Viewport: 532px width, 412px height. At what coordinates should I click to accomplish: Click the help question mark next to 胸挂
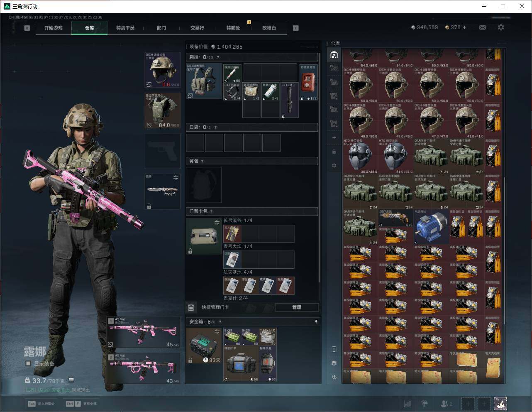tap(218, 57)
